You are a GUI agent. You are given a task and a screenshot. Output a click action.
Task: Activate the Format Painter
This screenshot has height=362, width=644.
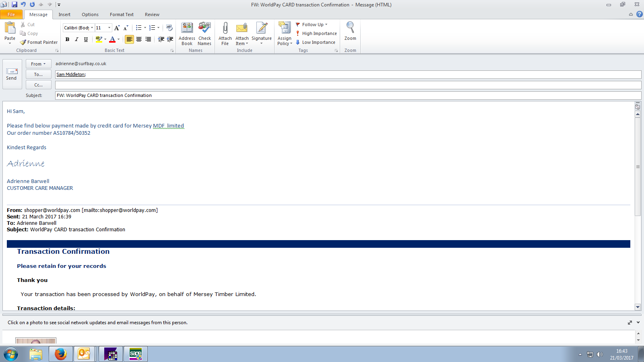pos(39,42)
